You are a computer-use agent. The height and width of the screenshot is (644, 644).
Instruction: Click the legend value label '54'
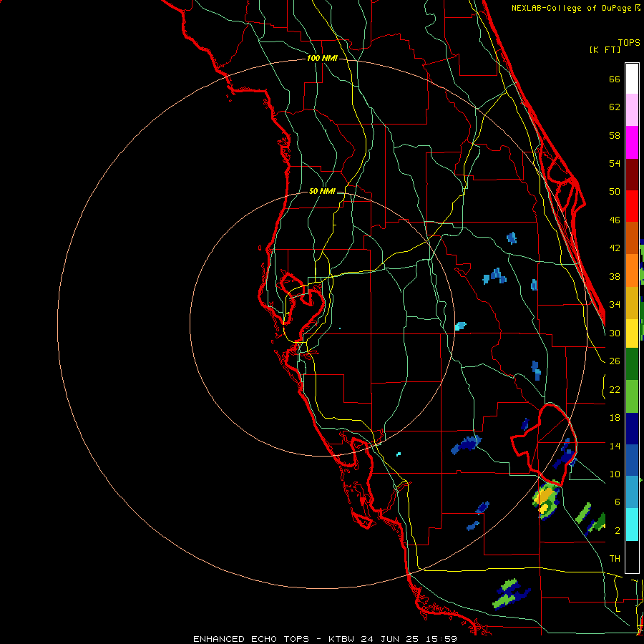click(615, 163)
